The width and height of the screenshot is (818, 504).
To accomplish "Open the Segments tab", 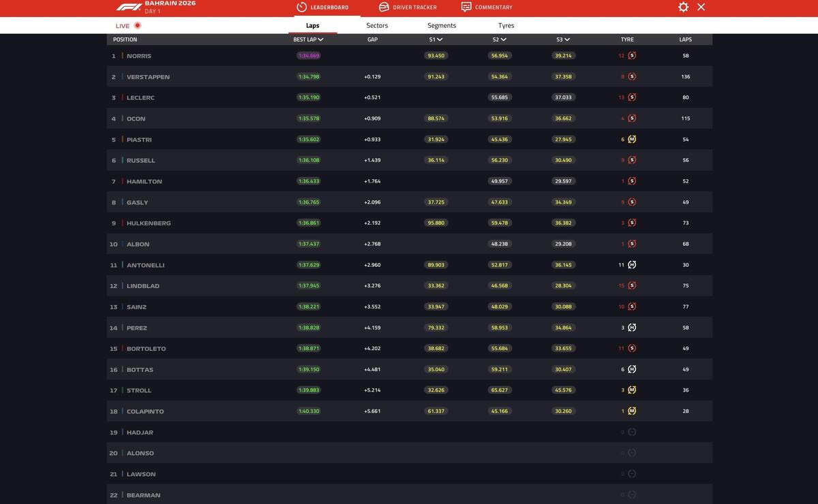I will [x=442, y=26].
